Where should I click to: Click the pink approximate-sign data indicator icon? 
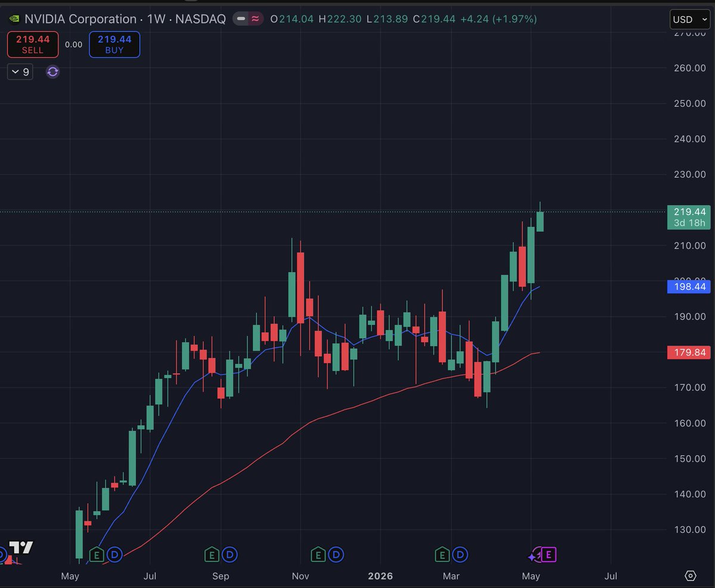255,19
